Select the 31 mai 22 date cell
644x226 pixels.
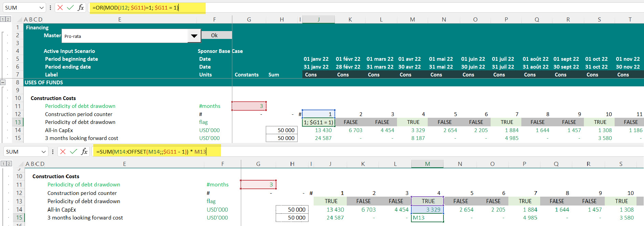tap(441, 67)
